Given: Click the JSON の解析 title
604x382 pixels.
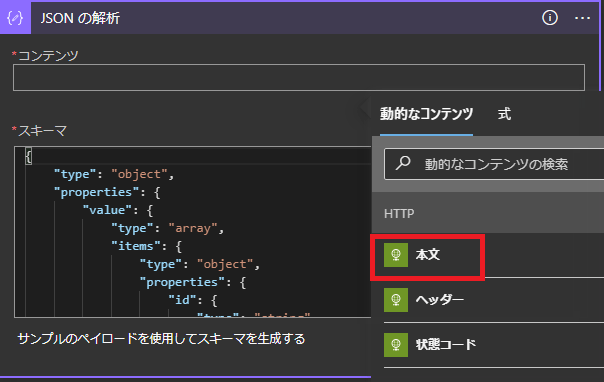Looking at the screenshot, I should [x=80, y=18].
